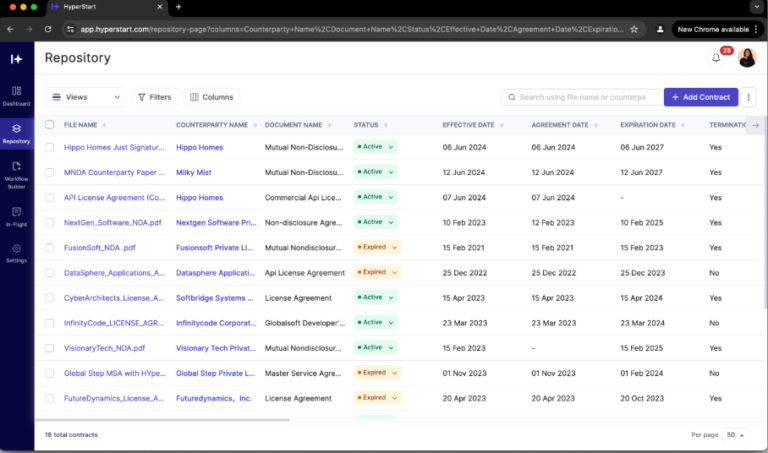The width and height of the screenshot is (768, 453).
Task: Open the Columns chooser
Action: pyautogui.click(x=212, y=97)
